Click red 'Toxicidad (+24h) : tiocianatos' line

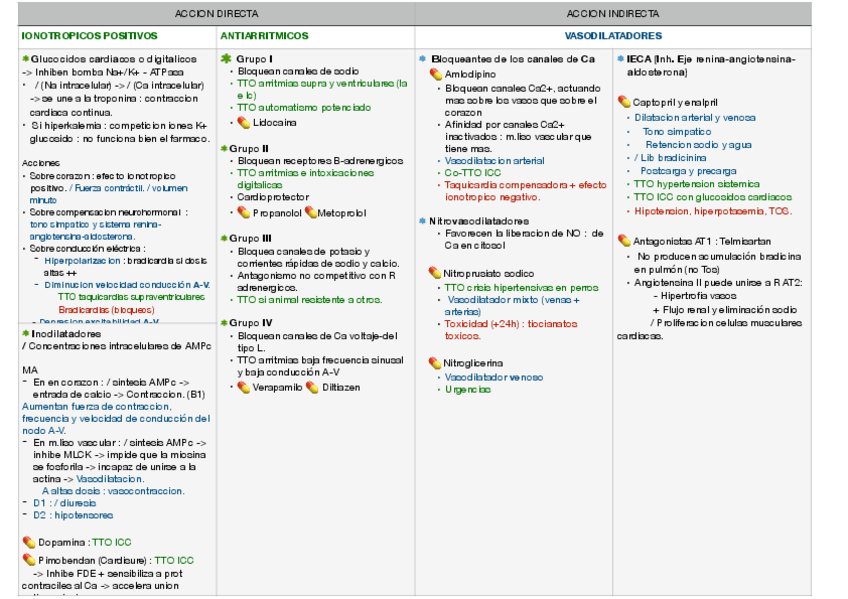pyautogui.click(x=511, y=324)
